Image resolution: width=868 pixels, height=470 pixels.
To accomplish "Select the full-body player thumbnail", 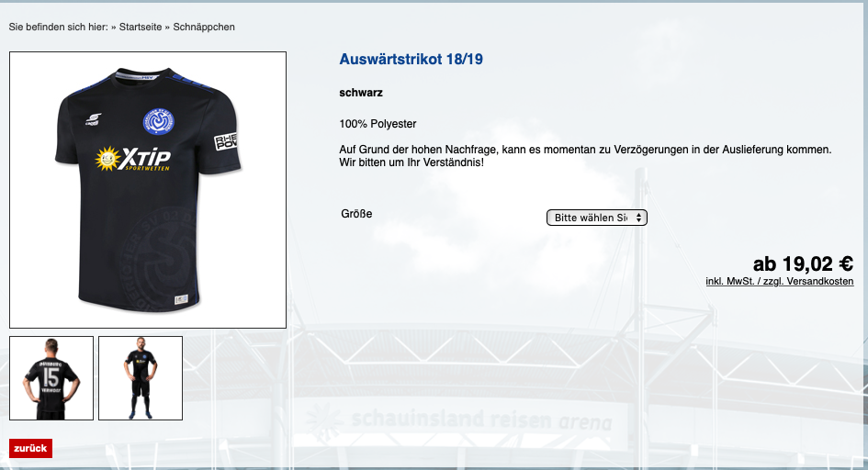I will [141, 378].
